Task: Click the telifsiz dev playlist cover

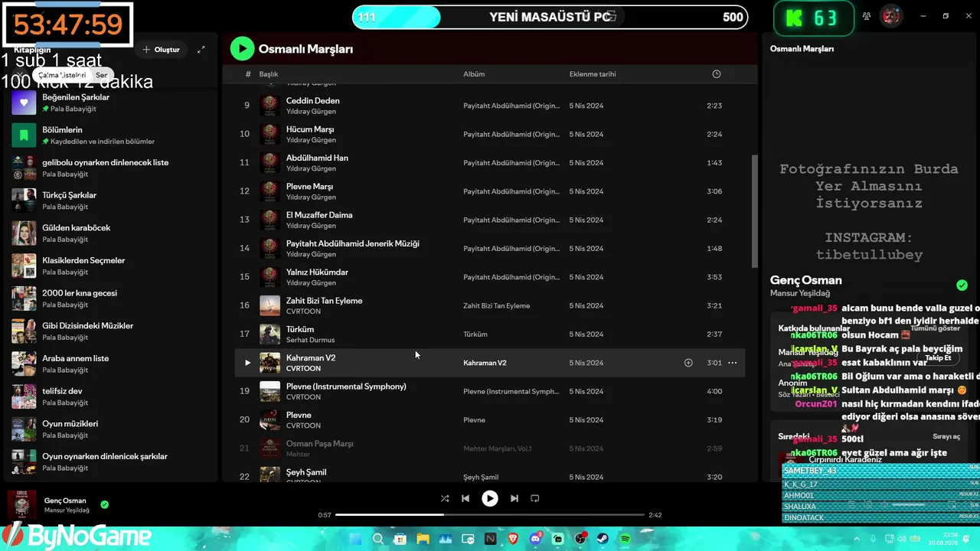Action: click(24, 396)
